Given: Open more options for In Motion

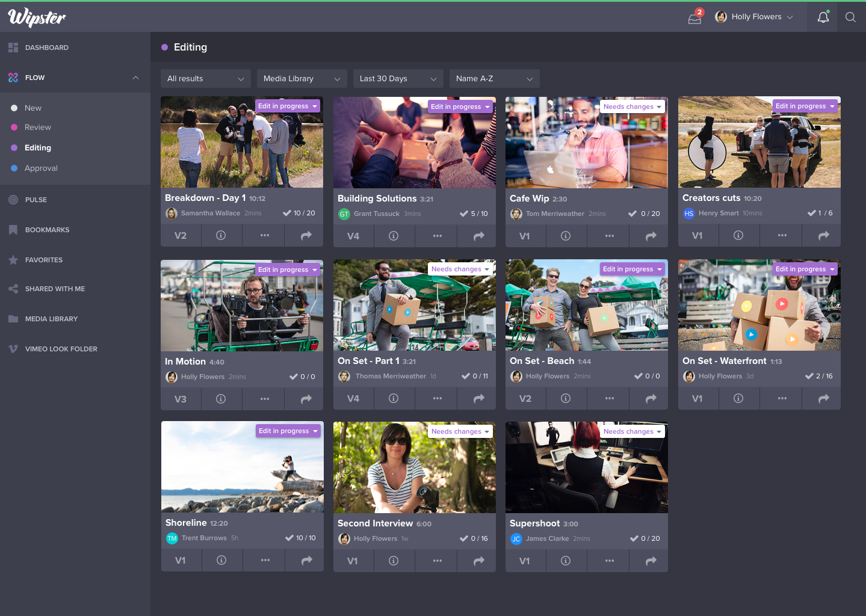Looking at the screenshot, I should [x=264, y=399].
